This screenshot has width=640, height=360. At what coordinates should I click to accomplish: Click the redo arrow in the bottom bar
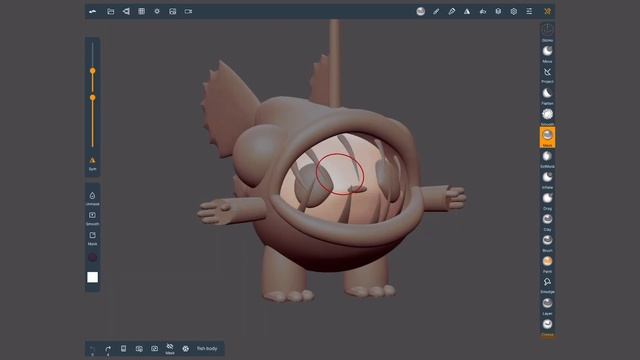pyautogui.click(x=108, y=349)
